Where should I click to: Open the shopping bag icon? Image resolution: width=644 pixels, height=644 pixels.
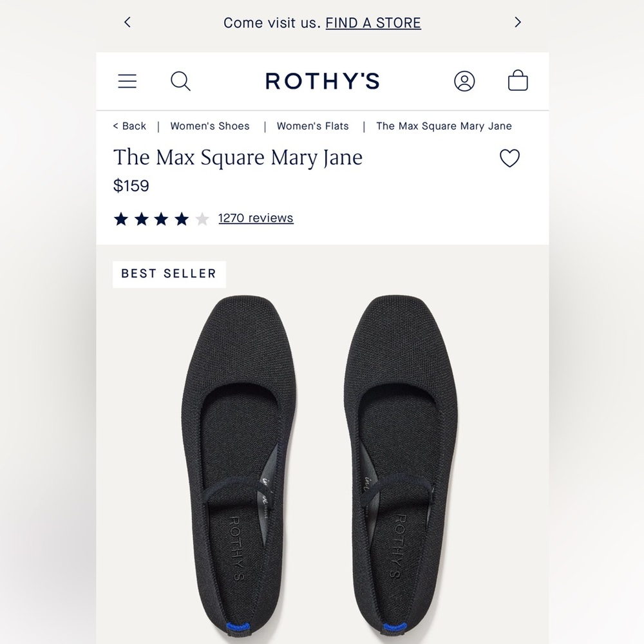click(x=518, y=81)
